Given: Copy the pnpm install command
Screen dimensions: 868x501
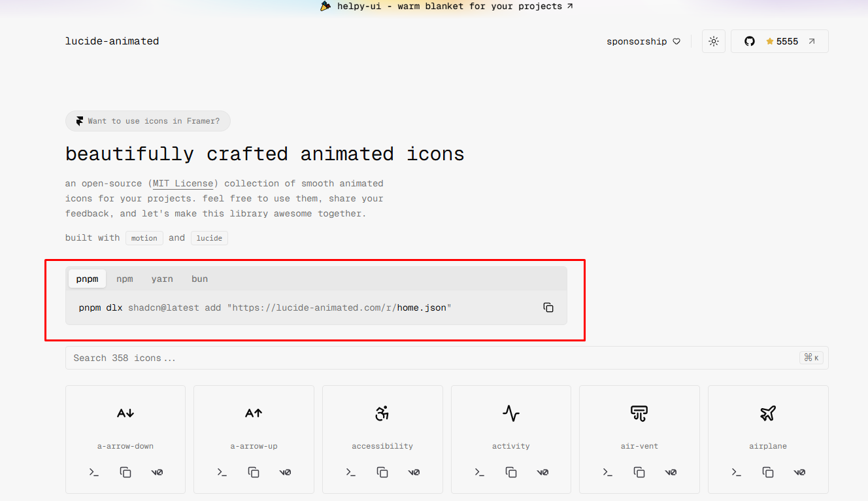Looking at the screenshot, I should tap(548, 307).
